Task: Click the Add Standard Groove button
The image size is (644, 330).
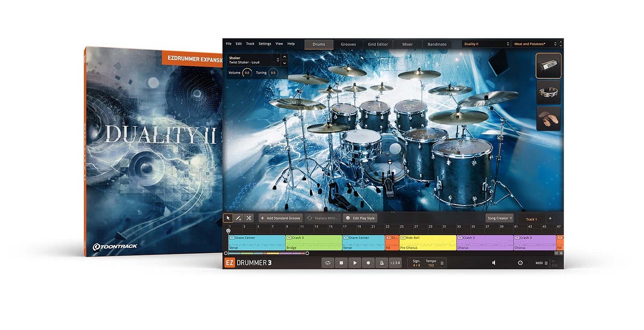Action: (280, 218)
